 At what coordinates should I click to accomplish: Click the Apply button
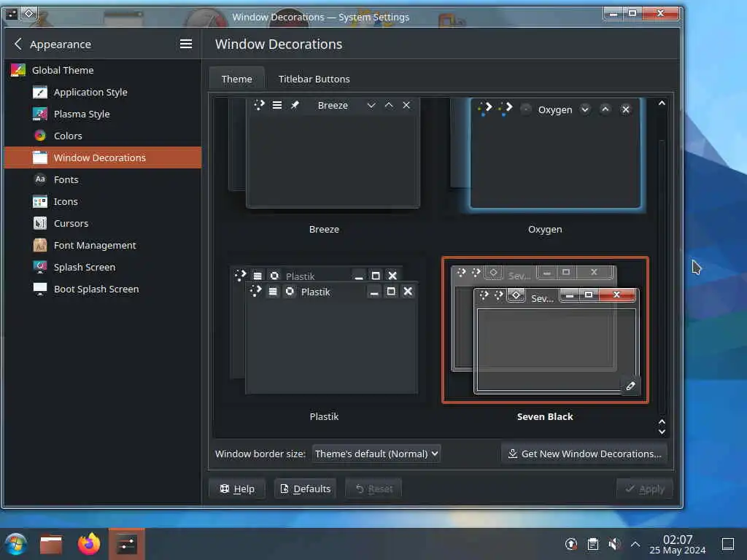pyautogui.click(x=645, y=489)
